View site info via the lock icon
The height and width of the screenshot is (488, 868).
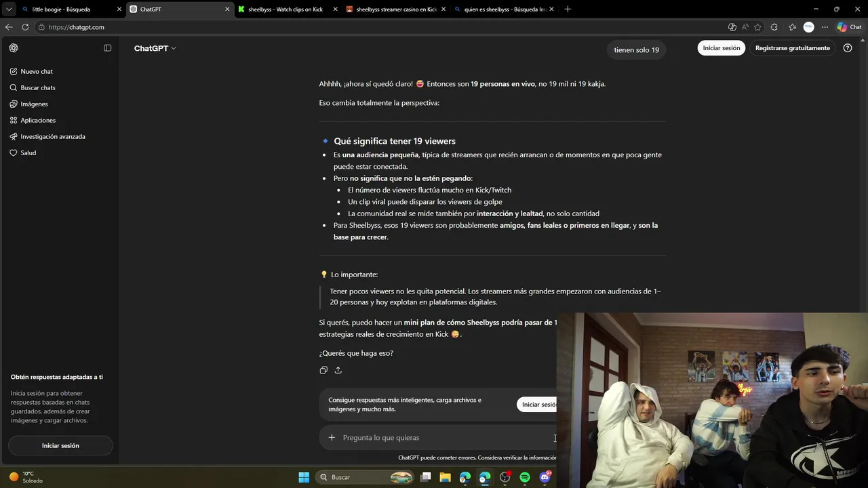42,27
